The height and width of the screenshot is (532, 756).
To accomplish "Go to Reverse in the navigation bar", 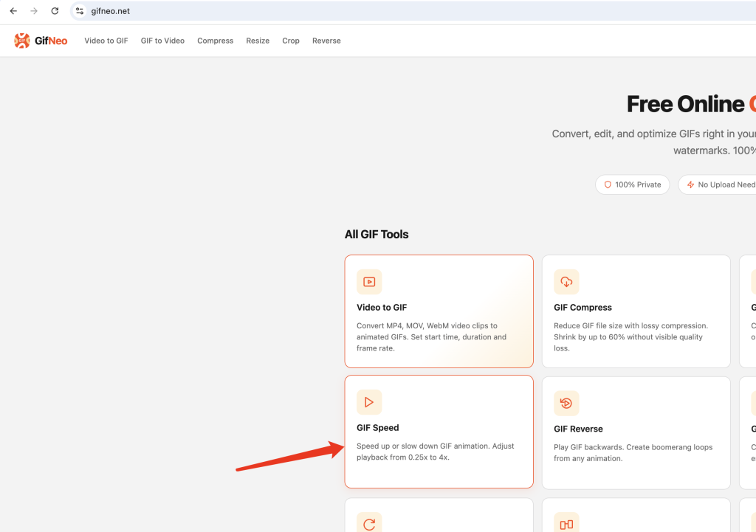I will point(326,41).
